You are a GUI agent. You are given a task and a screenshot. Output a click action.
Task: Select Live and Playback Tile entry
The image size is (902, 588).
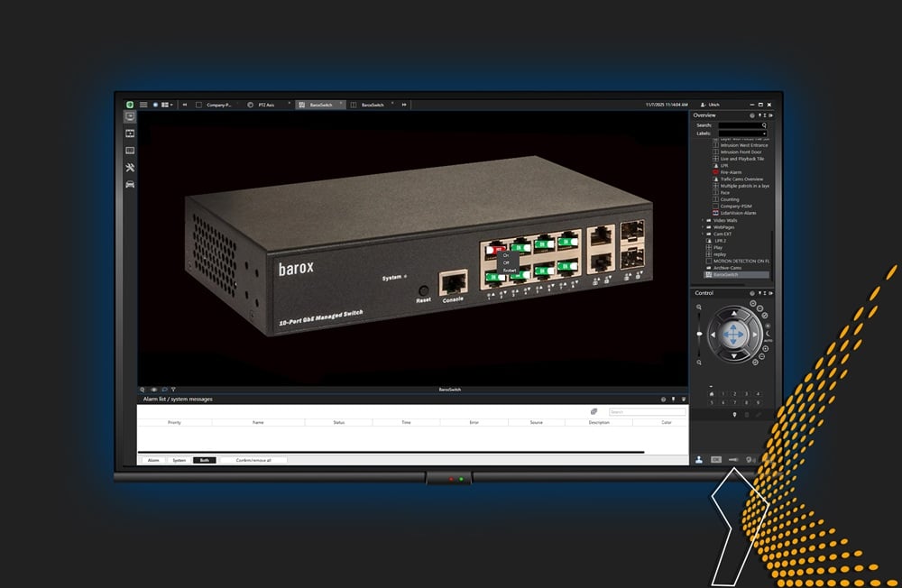[x=741, y=159]
